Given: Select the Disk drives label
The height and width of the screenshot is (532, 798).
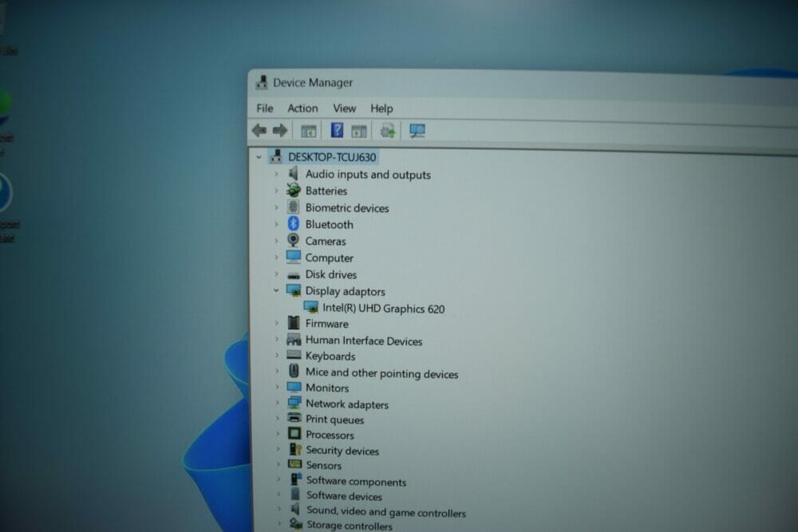Looking at the screenshot, I should click(x=331, y=274).
